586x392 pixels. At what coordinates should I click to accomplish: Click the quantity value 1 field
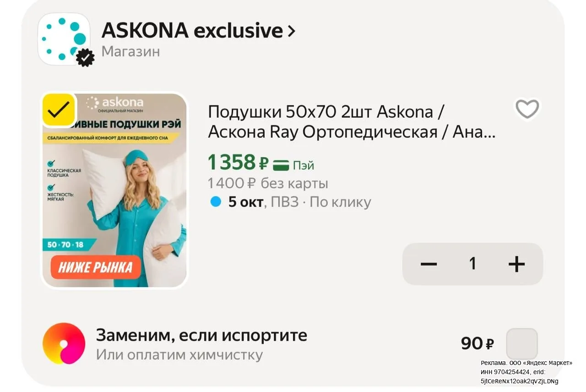pos(472,264)
